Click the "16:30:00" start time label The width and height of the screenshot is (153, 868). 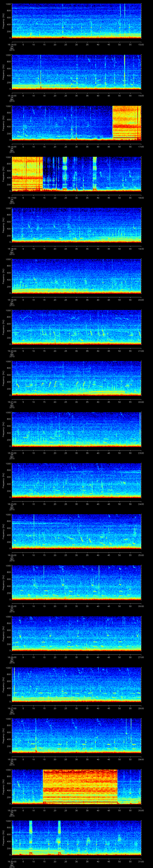(12, 862)
